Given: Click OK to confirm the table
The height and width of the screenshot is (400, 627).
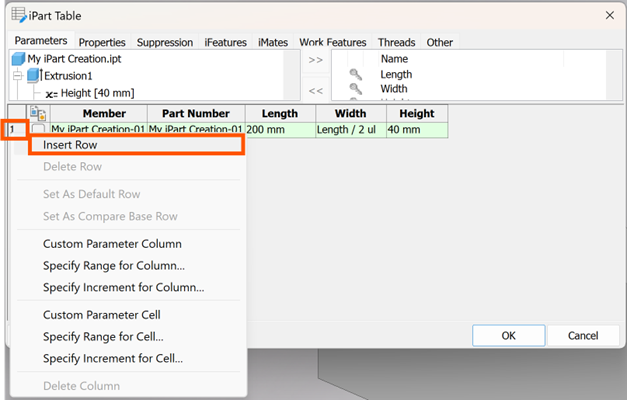Looking at the screenshot, I should (x=508, y=335).
